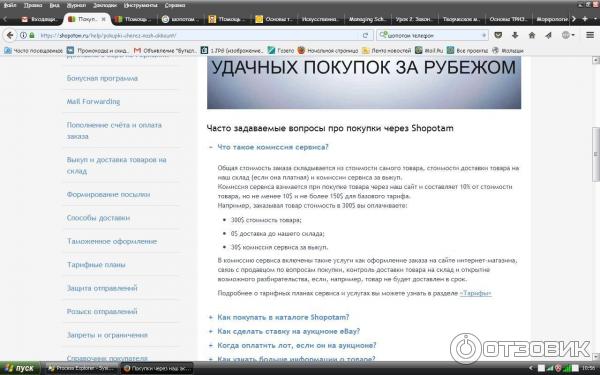Open Выкуп и доставка товаров на склад
The image size is (600, 375).
[116, 165]
